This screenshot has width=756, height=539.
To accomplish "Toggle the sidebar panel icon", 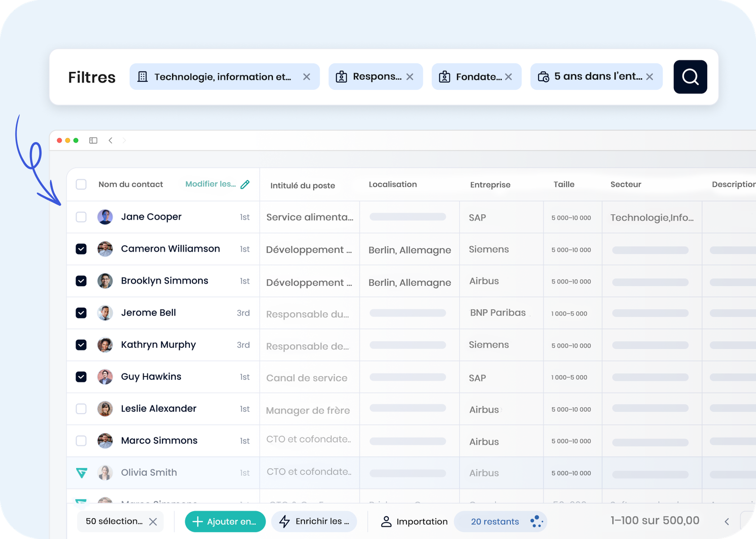I will click(93, 140).
